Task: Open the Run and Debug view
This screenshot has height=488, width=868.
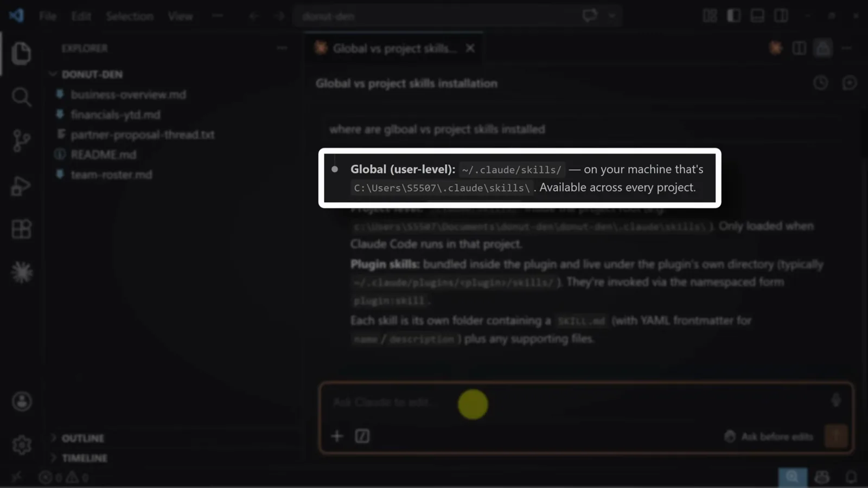Action: tap(21, 186)
